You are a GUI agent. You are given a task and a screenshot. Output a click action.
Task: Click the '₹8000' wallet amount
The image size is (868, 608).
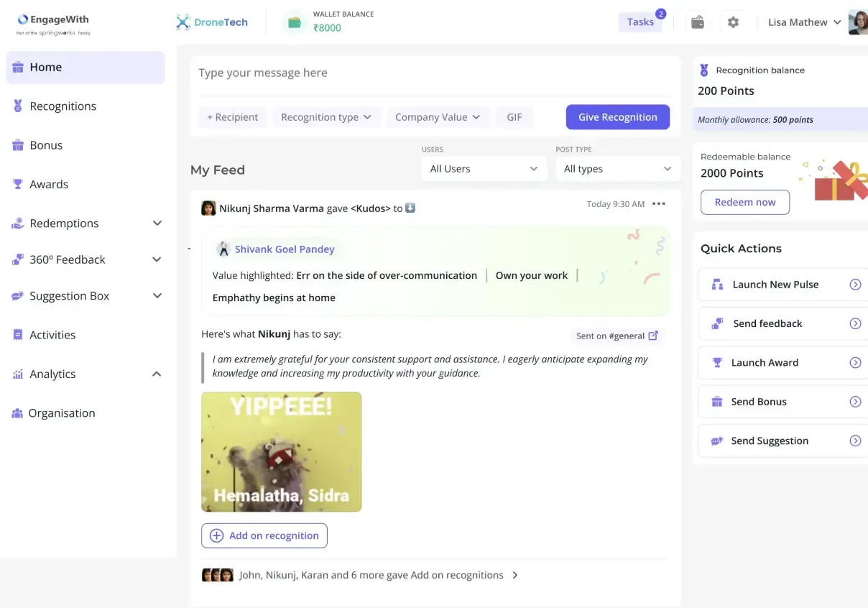click(327, 28)
